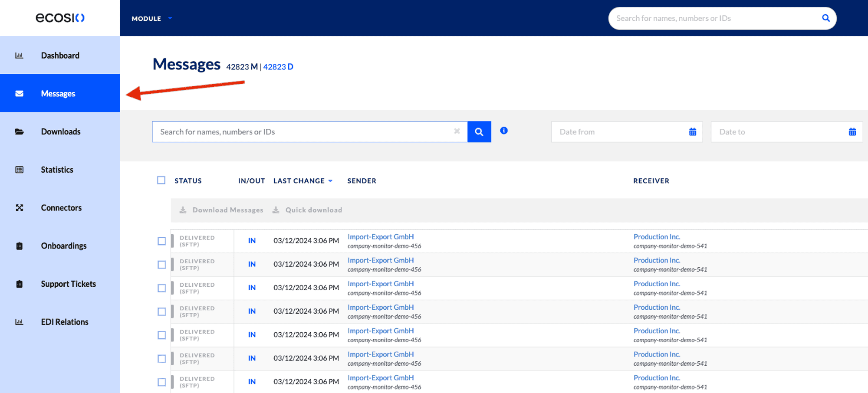Screen dimensions: 868x393
Task: Click inside the message search input field
Action: (304, 131)
